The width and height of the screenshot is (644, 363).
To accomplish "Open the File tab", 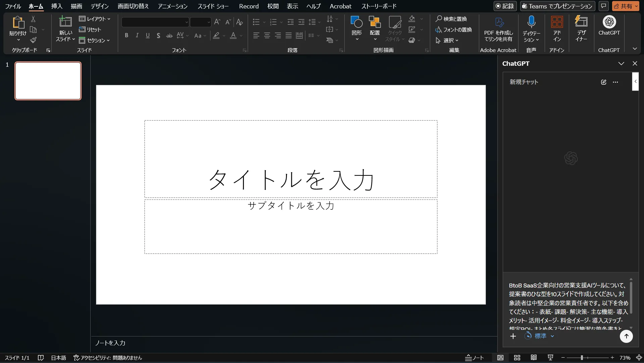I will point(13,6).
